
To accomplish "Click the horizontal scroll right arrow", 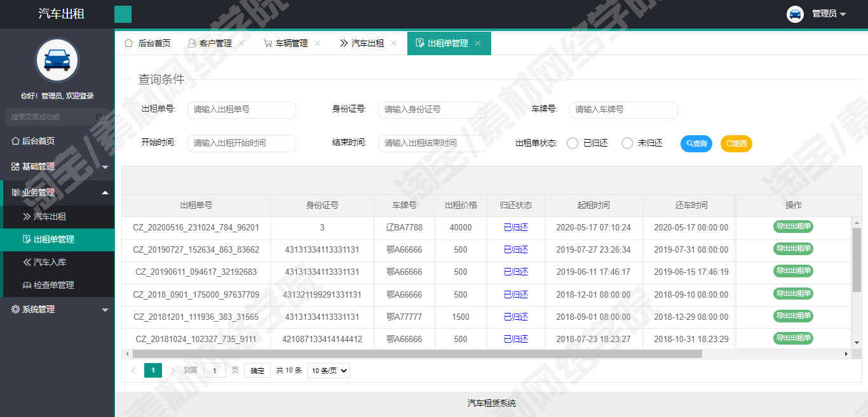I will 846,354.
